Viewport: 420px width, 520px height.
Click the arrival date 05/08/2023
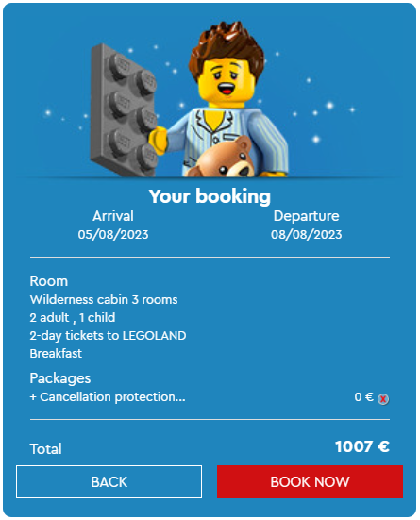click(x=113, y=234)
